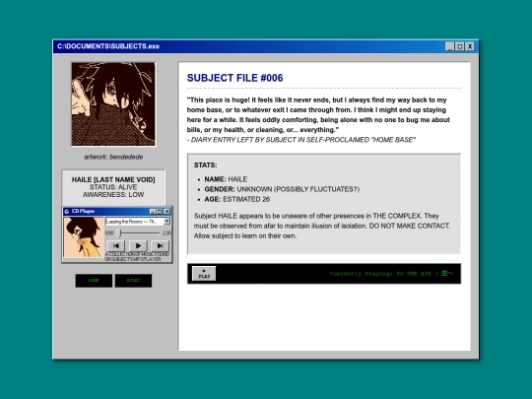Click the Currently Playing track text
Screen dimensions: 532x399
pyautogui.click(x=391, y=274)
